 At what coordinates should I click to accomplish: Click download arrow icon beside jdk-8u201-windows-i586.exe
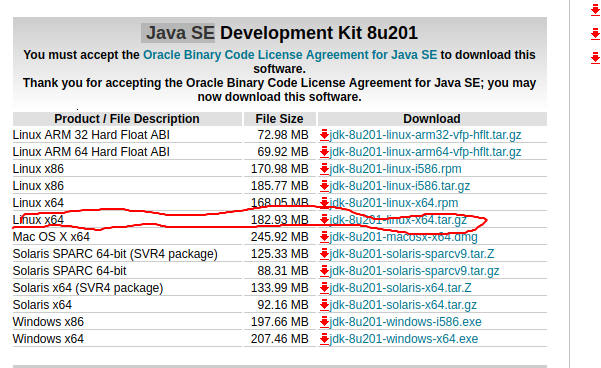(x=324, y=322)
